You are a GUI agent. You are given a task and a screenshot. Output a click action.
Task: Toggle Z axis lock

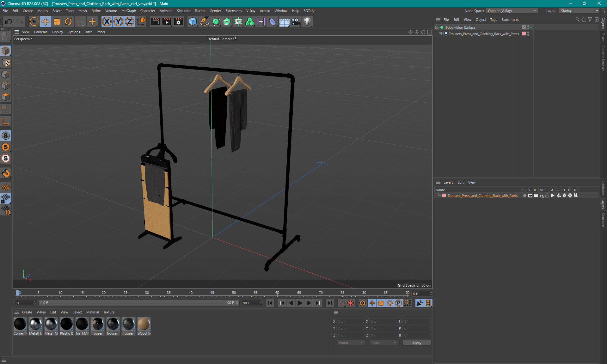tap(130, 21)
